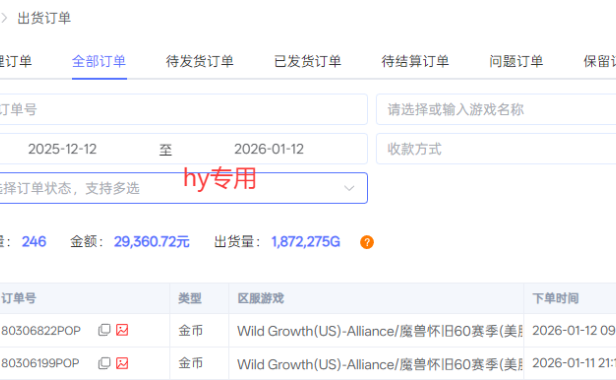
Task: Click order time 2026-01-11 cell
Action: coord(574,363)
